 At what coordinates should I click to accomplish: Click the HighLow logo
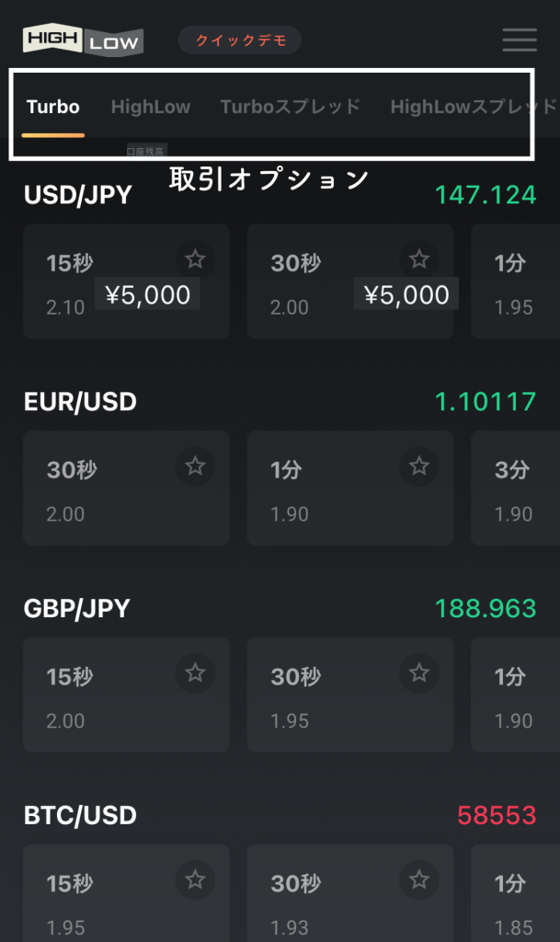(x=83, y=40)
